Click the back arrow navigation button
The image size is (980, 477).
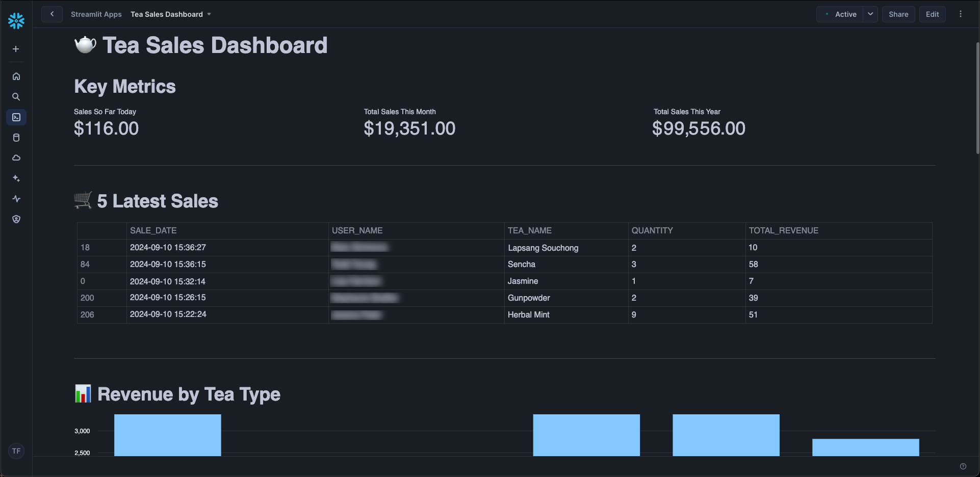coord(51,14)
